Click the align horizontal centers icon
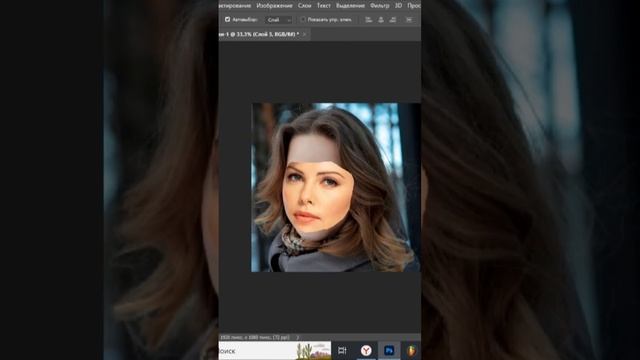 click(x=381, y=20)
